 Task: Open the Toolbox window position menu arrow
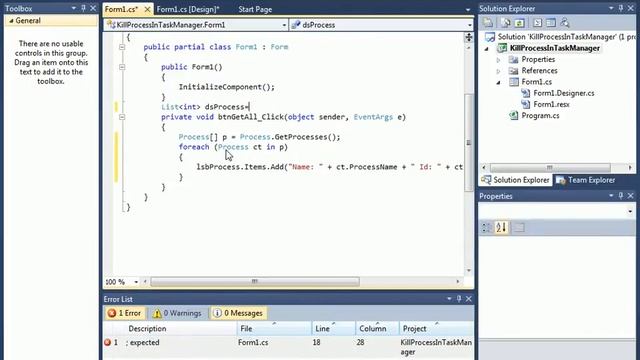click(73, 8)
